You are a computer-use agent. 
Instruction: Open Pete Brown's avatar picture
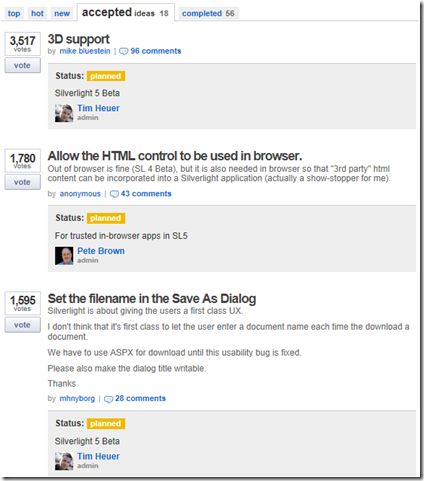click(64, 256)
